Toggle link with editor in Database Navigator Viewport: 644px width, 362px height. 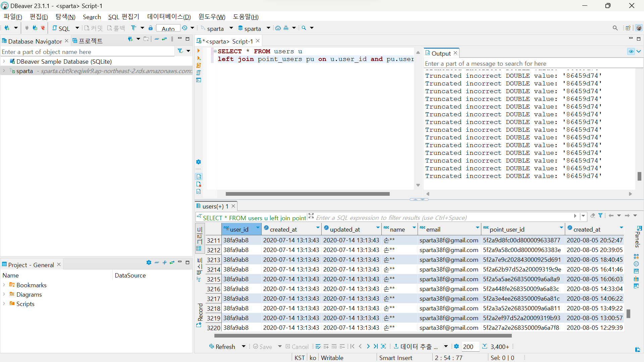pyautogui.click(x=164, y=39)
